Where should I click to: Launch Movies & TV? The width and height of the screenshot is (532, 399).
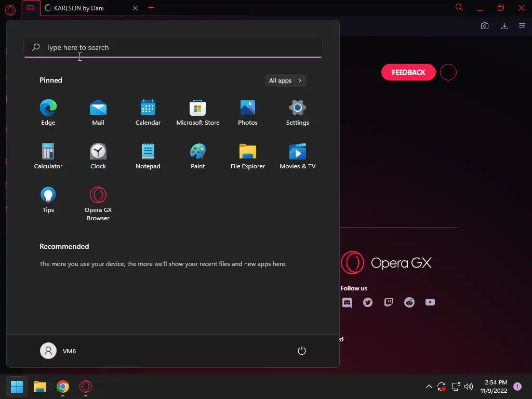298,156
